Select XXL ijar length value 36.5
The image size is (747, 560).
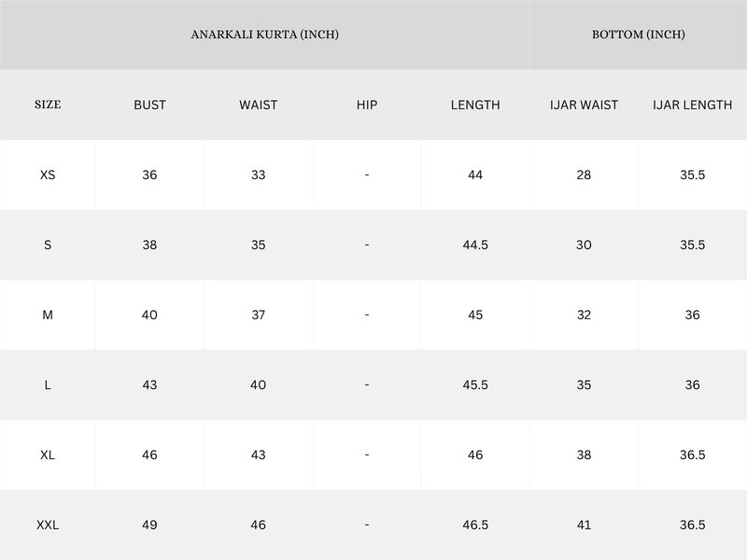[x=692, y=525]
